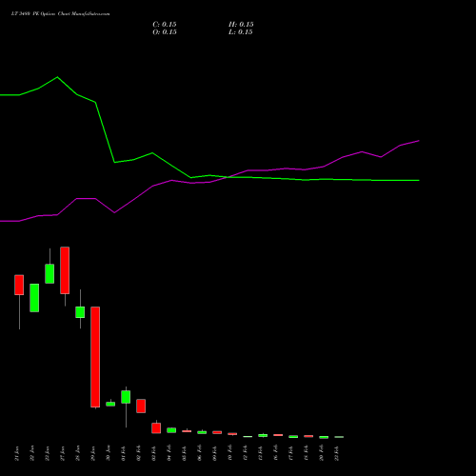Click the chart title text at top left

(61, 14)
